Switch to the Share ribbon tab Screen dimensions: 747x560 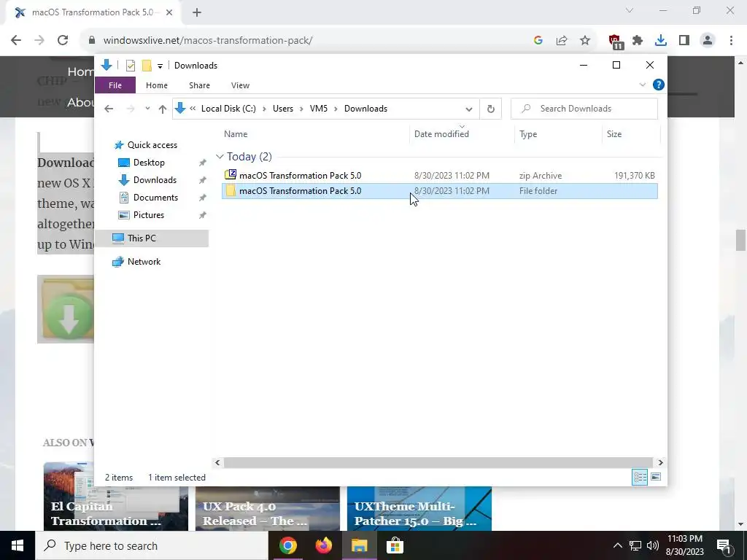click(x=199, y=85)
